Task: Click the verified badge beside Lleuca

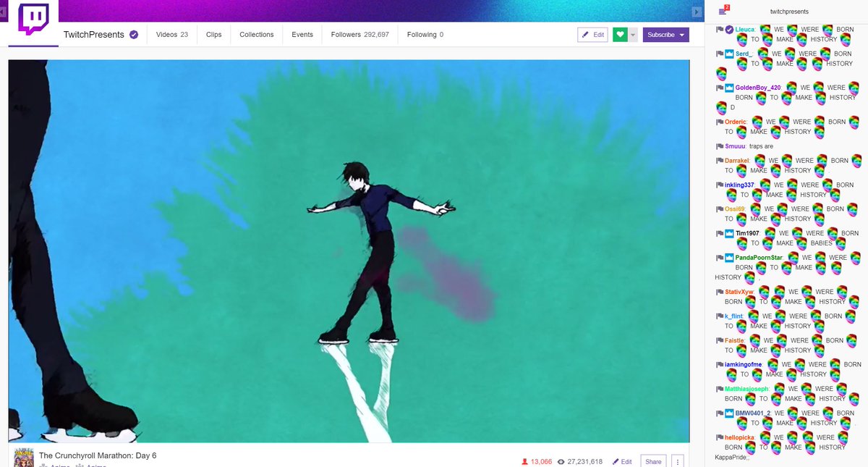Action: point(729,30)
